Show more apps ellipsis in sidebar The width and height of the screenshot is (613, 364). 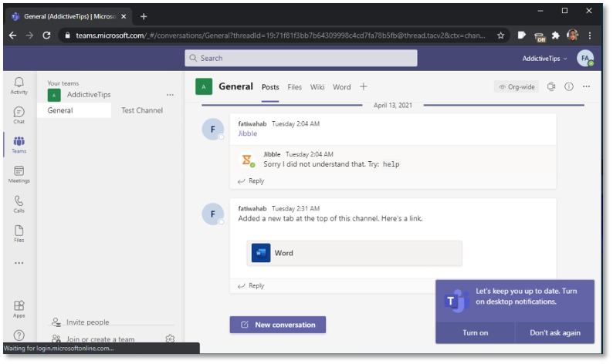click(19, 263)
